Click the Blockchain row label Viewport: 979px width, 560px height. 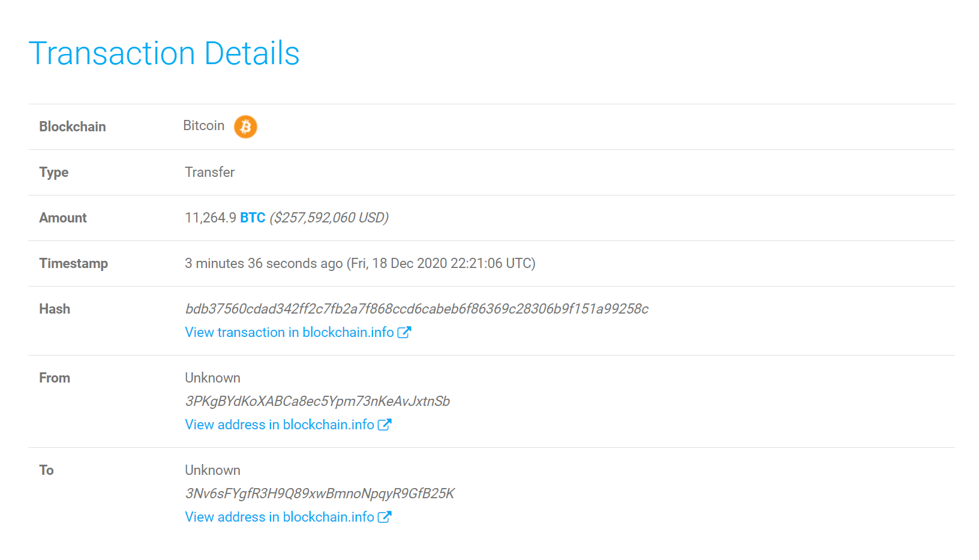[72, 127]
